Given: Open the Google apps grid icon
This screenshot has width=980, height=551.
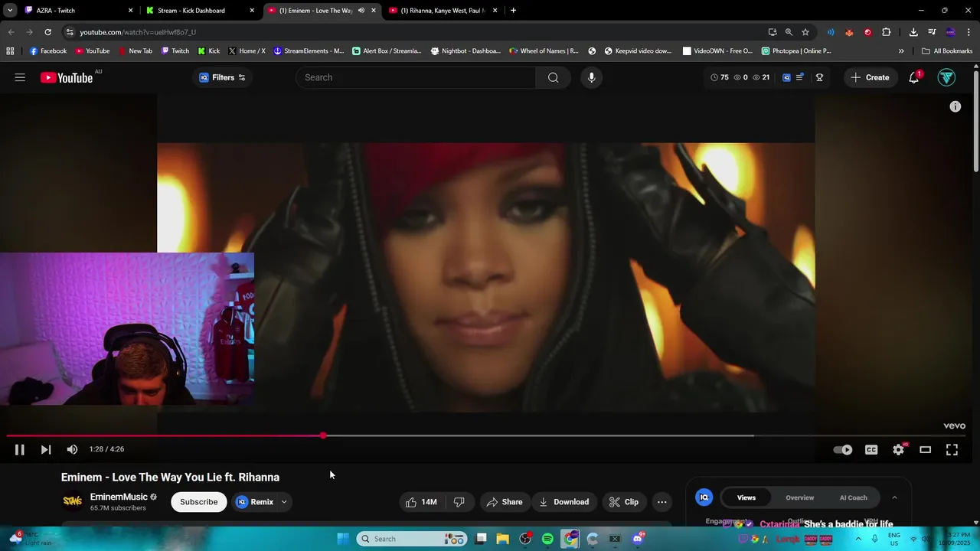Looking at the screenshot, I should [10, 51].
